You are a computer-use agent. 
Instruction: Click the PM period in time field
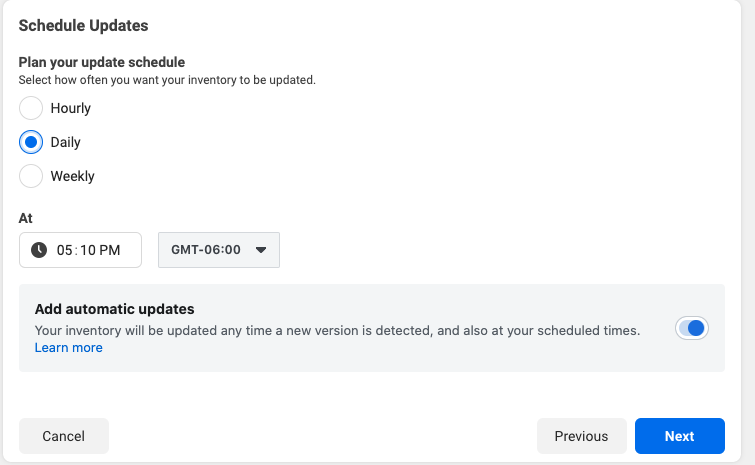click(110, 250)
